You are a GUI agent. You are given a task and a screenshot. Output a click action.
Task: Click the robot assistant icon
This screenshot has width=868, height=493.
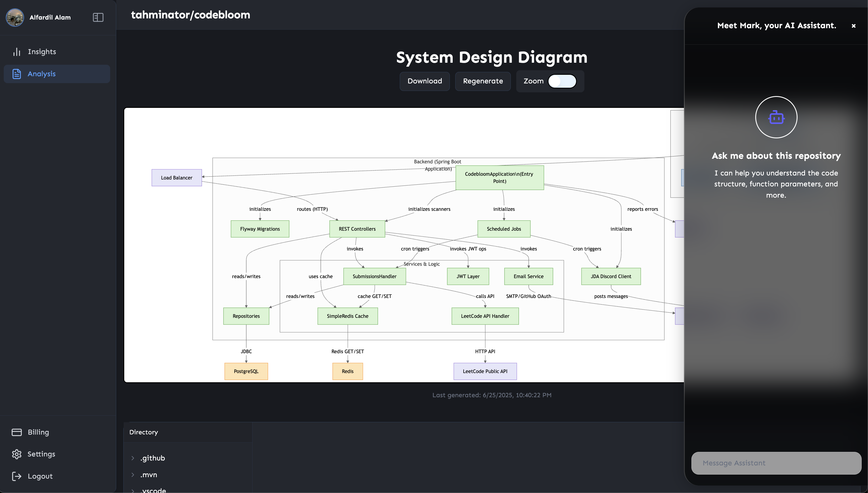(x=776, y=117)
